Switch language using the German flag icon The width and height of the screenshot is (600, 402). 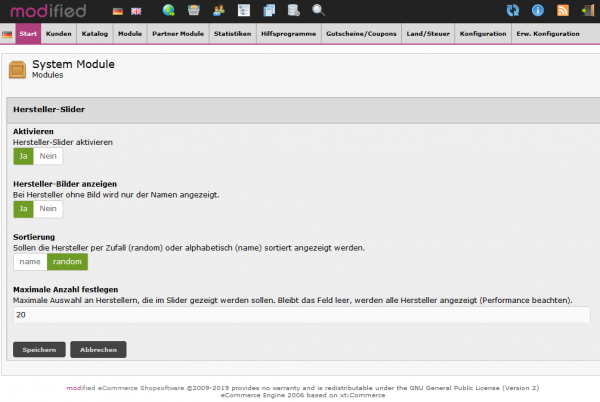(119, 11)
